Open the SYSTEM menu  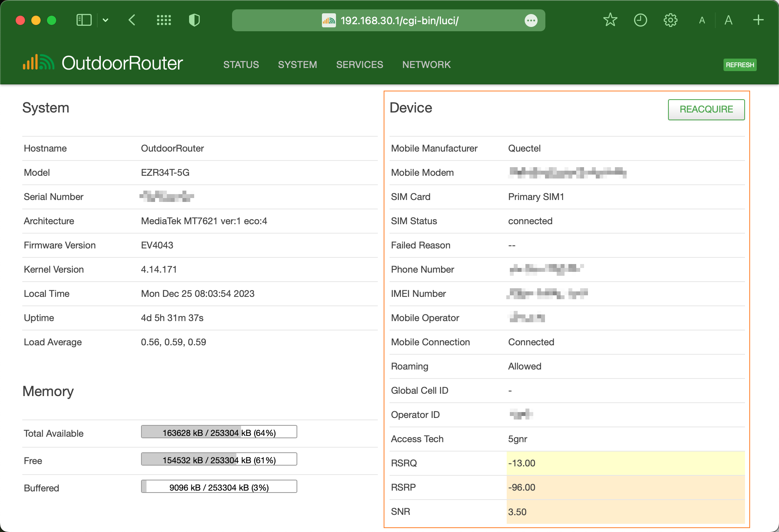pos(297,64)
